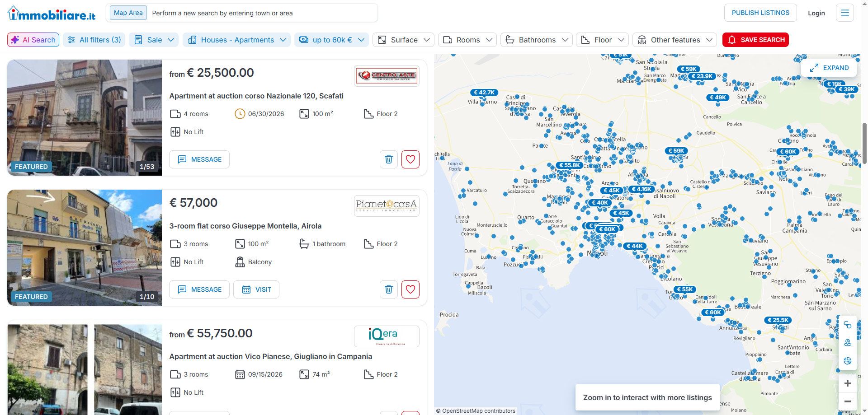Click the 'from € 25,500.00' price
Screen dimensions: 868x415
pos(212,73)
